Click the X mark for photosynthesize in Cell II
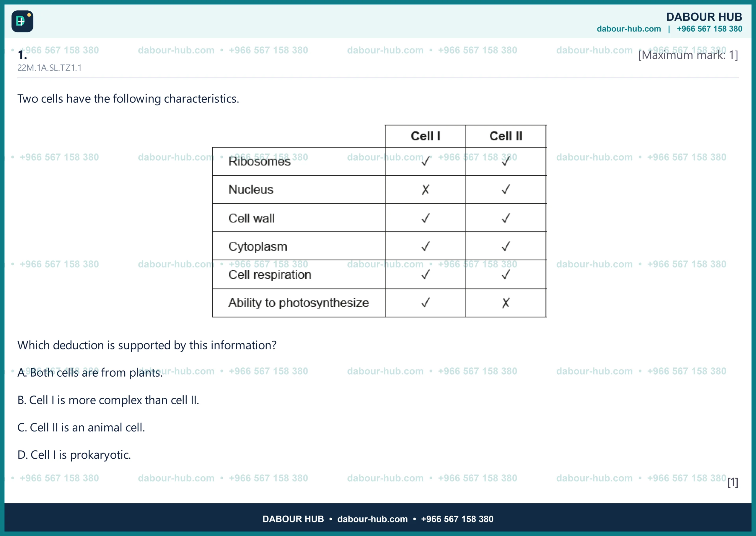The image size is (756, 536). [x=506, y=303]
